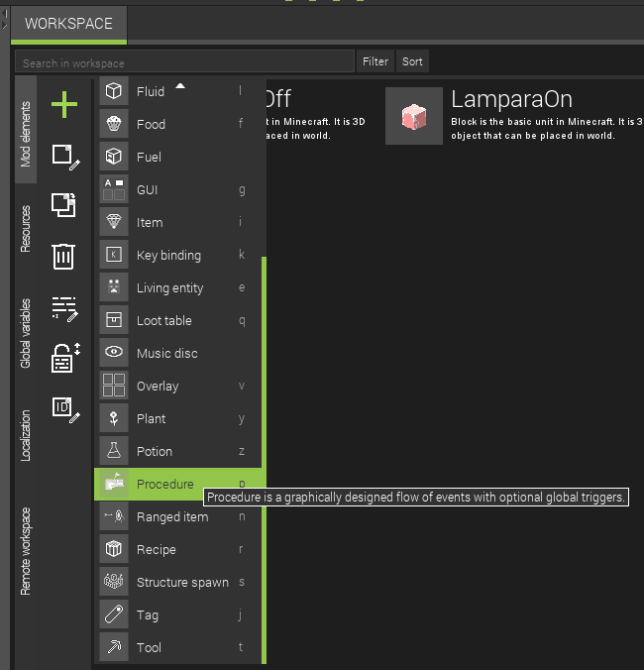Click the lock element code icon
Image resolution: width=644 pixels, height=670 pixels.
(65, 358)
